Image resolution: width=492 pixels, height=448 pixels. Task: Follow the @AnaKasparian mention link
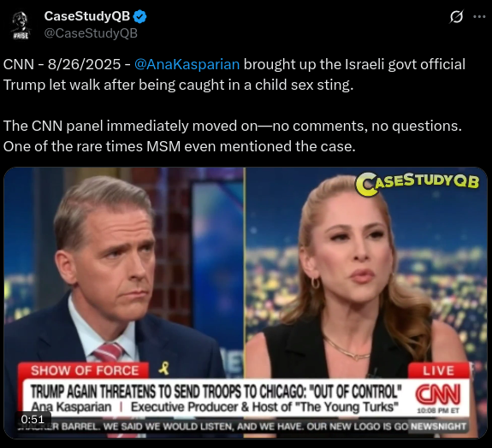[187, 64]
